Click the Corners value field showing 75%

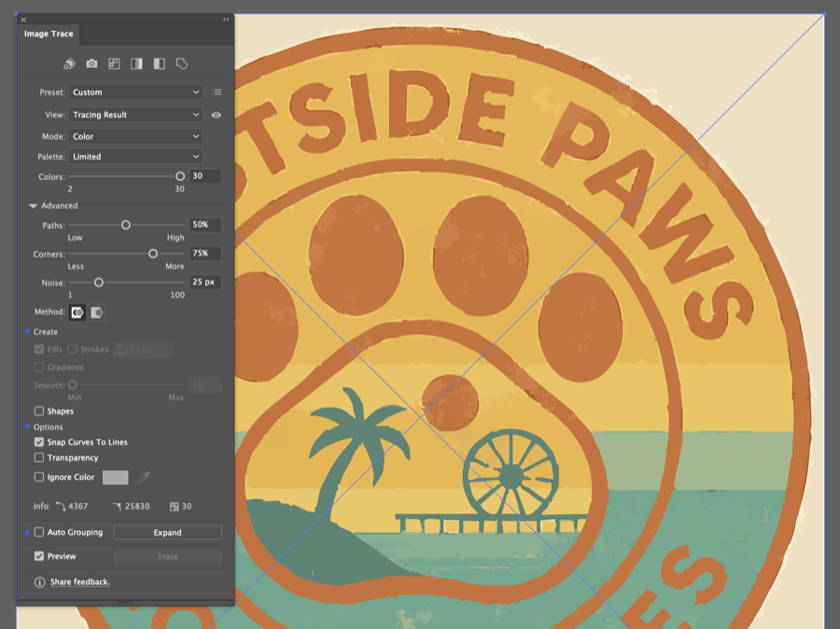pyautogui.click(x=205, y=253)
